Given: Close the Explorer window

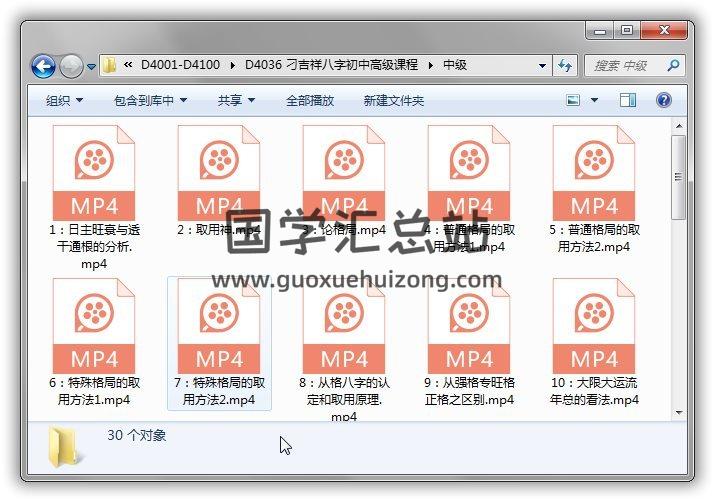Looking at the screenshot, I should click(x=664, y=31).
